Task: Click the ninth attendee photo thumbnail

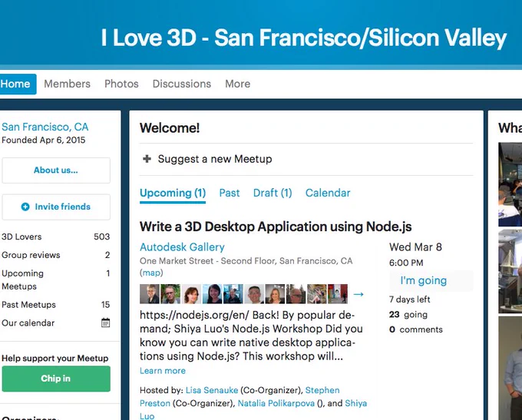Action: [316, 294]
